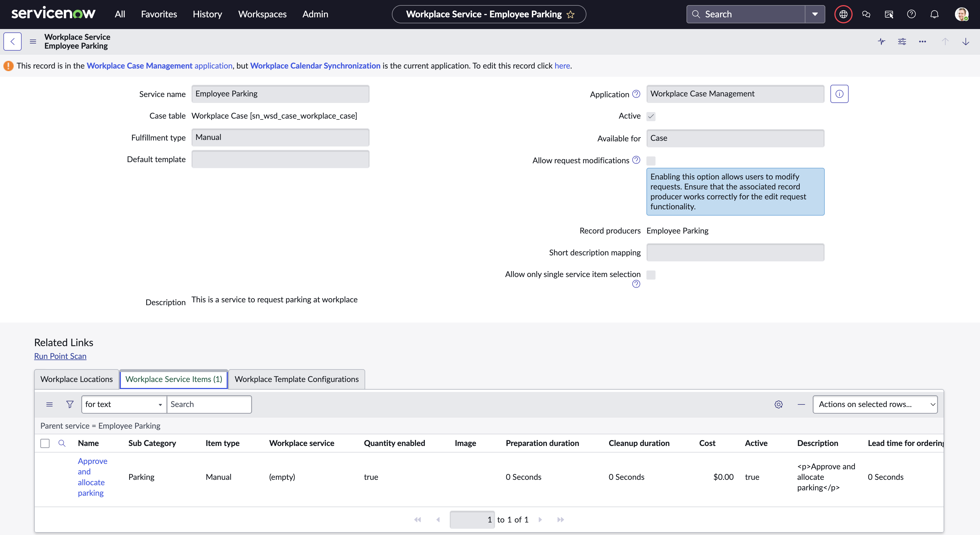The height and width of the screenshot is (535, 980).
Task: Click the page number input field
Action: pyautogui.click(x=472, y=519)
